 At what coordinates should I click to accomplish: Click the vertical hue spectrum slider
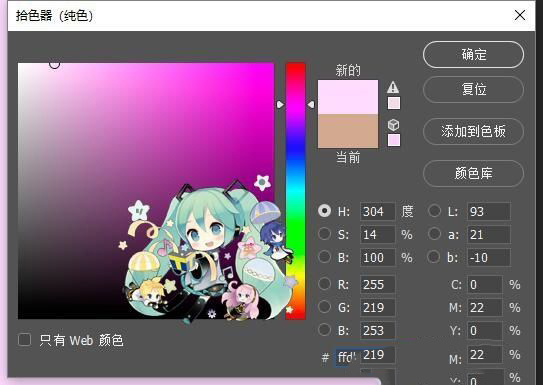295,191
